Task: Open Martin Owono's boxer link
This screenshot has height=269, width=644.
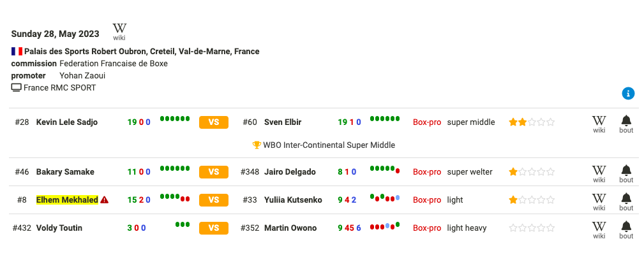Action: pyautogui.click(x=290, y=228)
